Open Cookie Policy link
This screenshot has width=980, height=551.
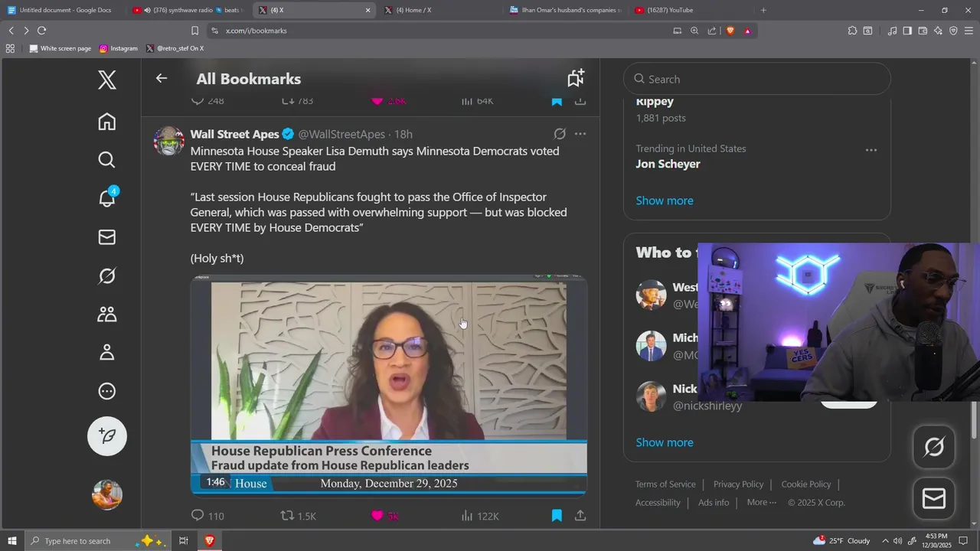click(x=805, y=484)
